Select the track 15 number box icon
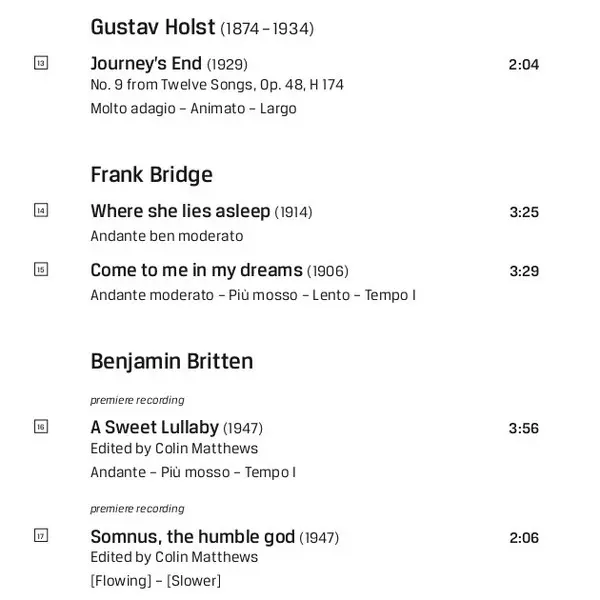 pyautogui.click(x=41, y=269)
